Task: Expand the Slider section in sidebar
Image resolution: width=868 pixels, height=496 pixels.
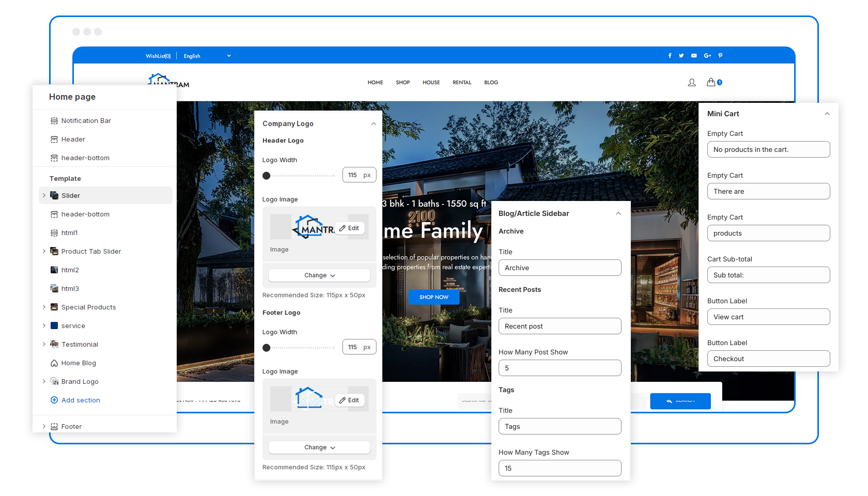Action: point(44,195)
